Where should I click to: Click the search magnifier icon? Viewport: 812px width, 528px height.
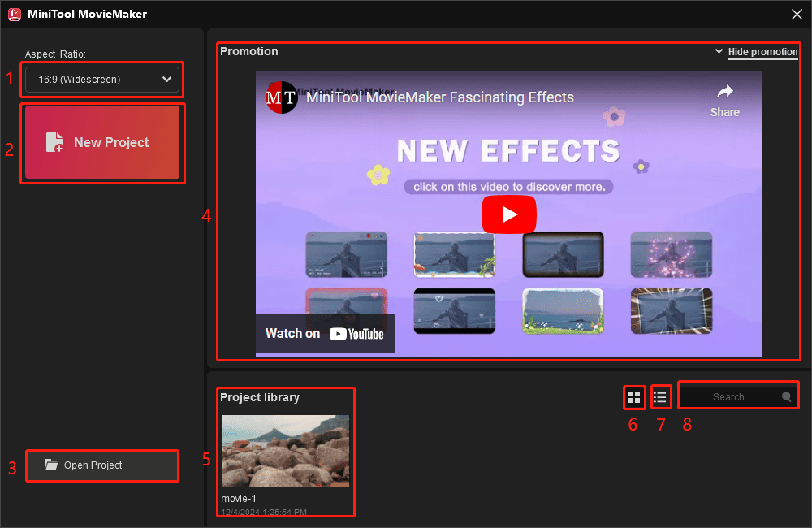click(x=786, y=397)
